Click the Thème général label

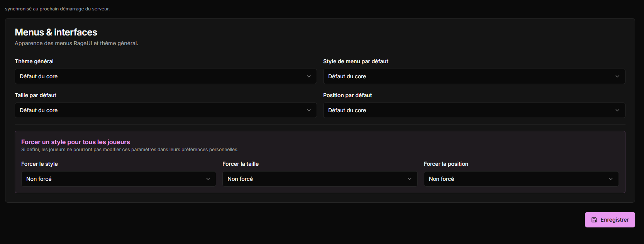click(34, 61)
